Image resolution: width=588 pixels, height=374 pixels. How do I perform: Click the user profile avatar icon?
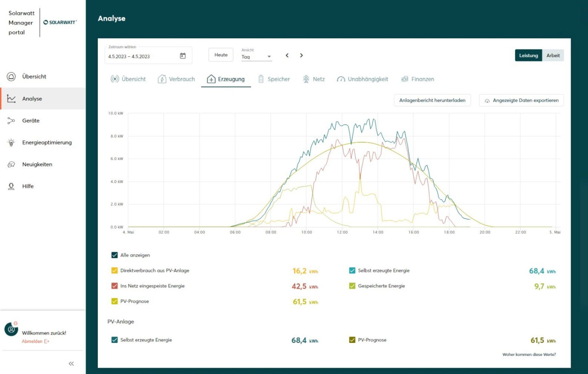click(x=11, y=329)
